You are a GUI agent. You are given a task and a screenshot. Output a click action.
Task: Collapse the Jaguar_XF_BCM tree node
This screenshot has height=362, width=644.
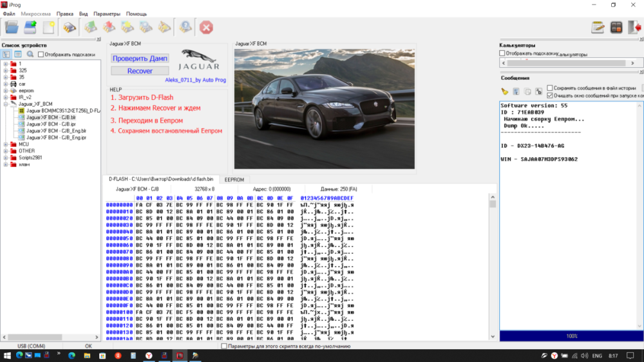click(x=6, y=104)
